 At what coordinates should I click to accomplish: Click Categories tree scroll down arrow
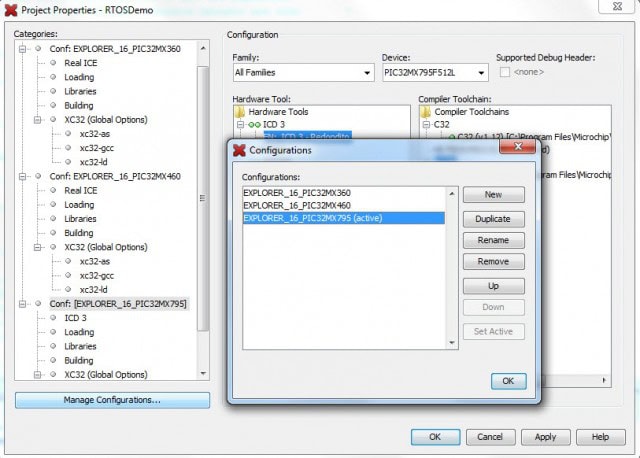(x=203, y=374)
